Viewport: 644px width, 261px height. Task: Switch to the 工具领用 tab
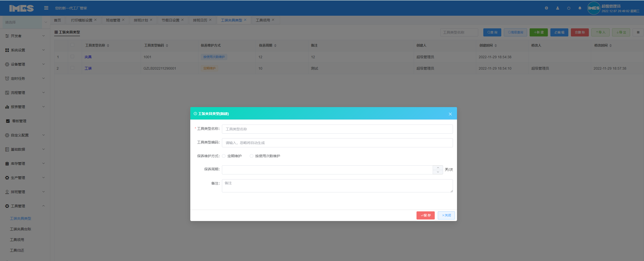click(263, 20)
